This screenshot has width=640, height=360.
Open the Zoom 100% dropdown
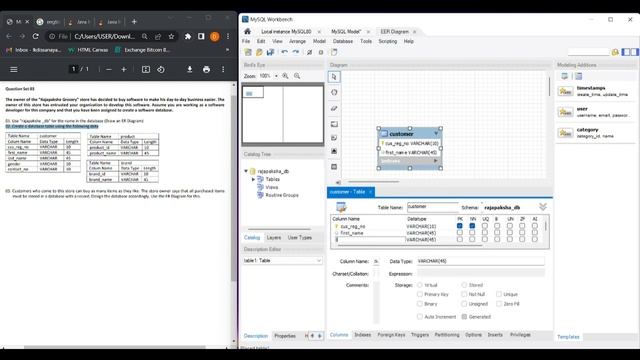[x=276, y=76]
